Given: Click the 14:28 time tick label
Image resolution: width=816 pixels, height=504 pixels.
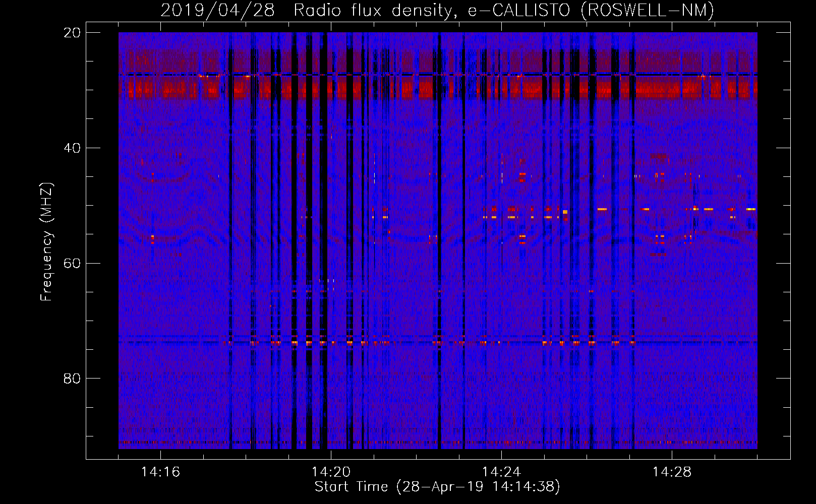Looking at the screenshot, I should click(672, 472).
